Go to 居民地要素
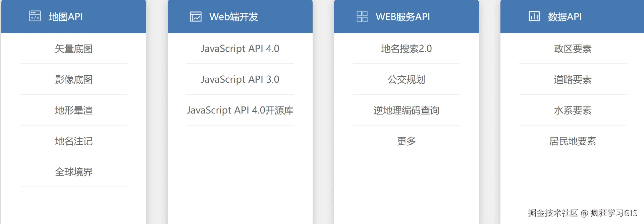This screenshot has width=644, height=224. pos(573,141)
